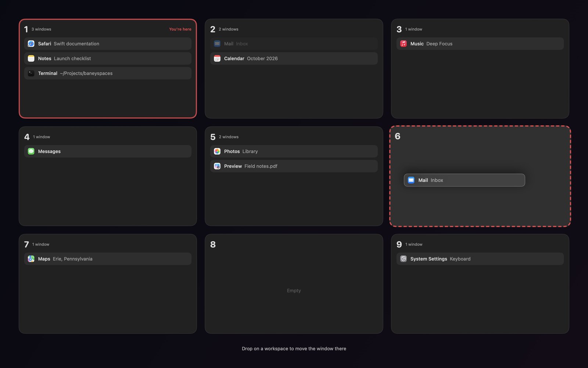This screenshot has height=368, width=588.
Task: Click the 3 windows count in workspace 1
Action: coord(41,29)
